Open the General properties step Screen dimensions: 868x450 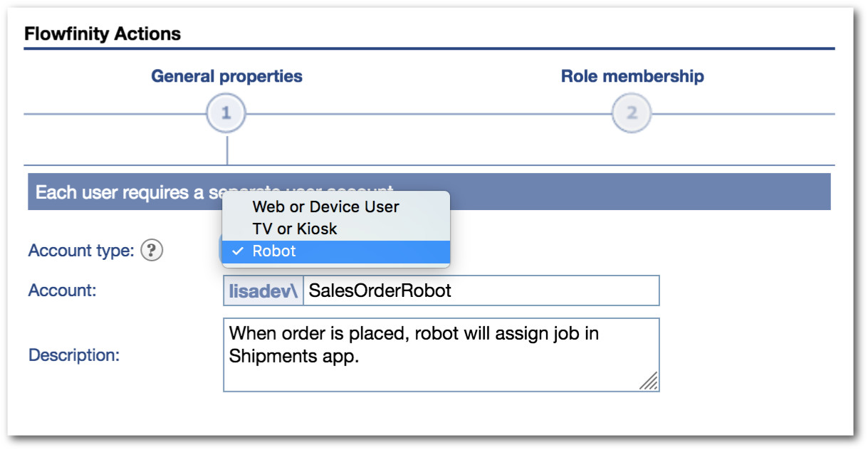(226, 77)
